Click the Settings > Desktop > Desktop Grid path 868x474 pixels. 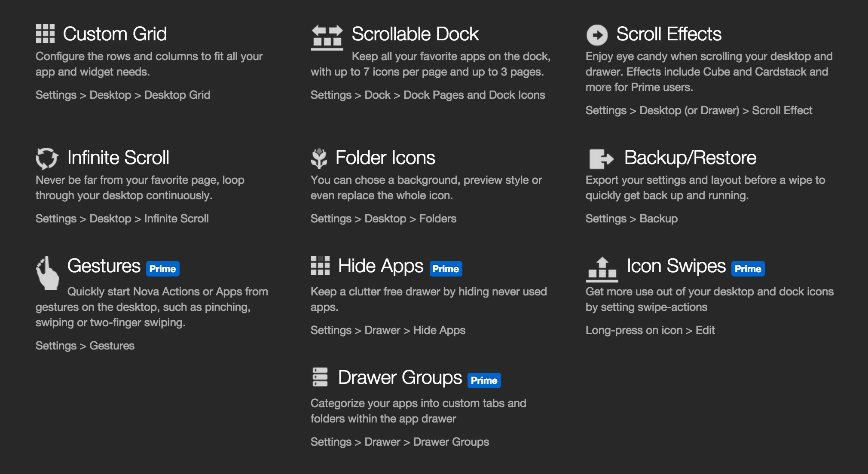point(123,95)
